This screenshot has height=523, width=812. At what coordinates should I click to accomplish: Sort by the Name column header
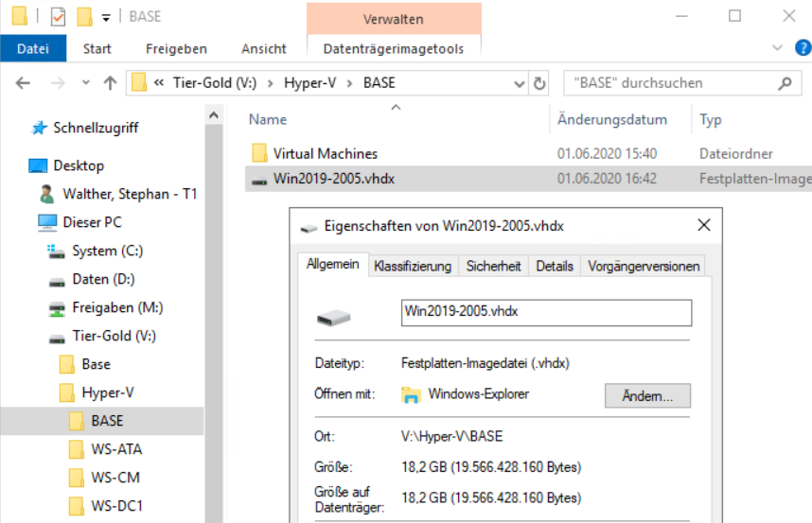click(x=267, y=119)
